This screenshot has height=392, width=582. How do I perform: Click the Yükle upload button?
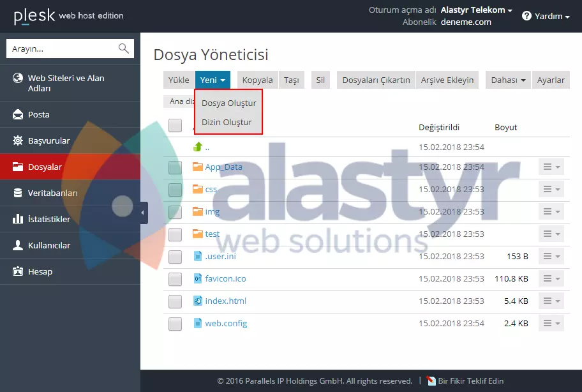coord(178,80)
